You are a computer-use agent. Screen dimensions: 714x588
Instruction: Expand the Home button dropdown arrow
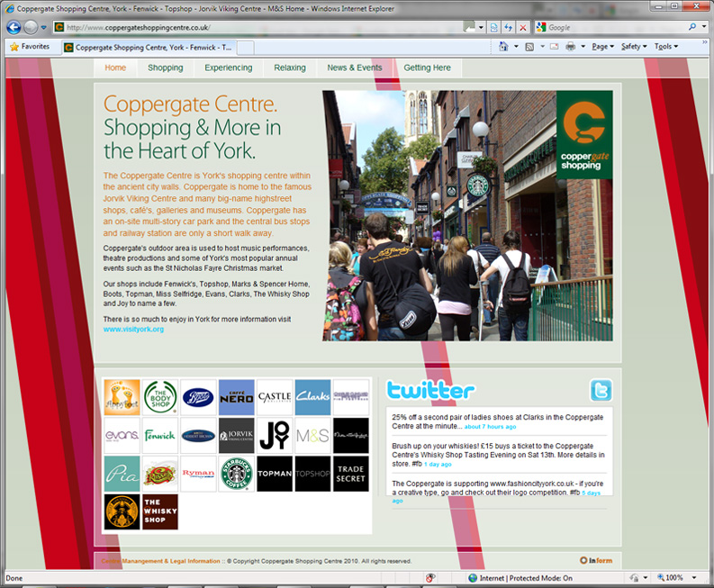(x=516, y=47)
